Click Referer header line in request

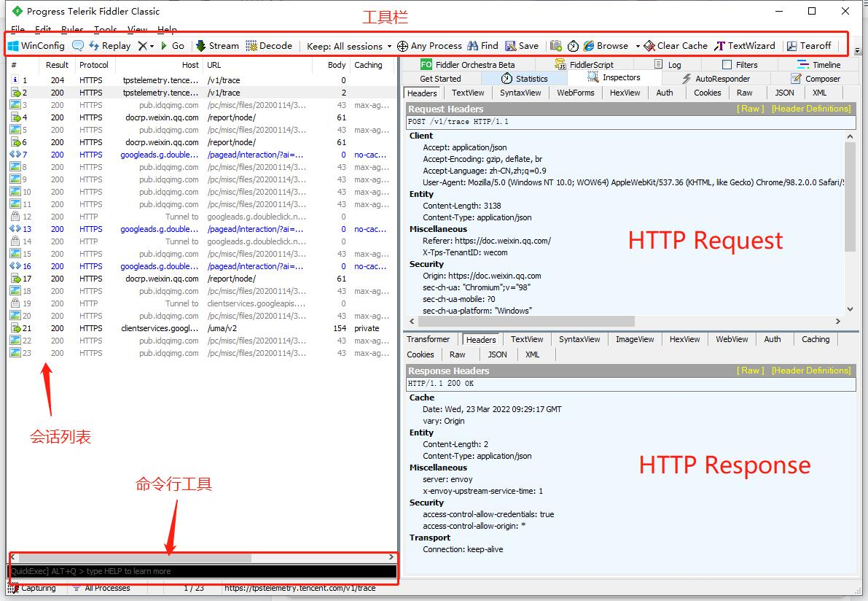(487, 241)
